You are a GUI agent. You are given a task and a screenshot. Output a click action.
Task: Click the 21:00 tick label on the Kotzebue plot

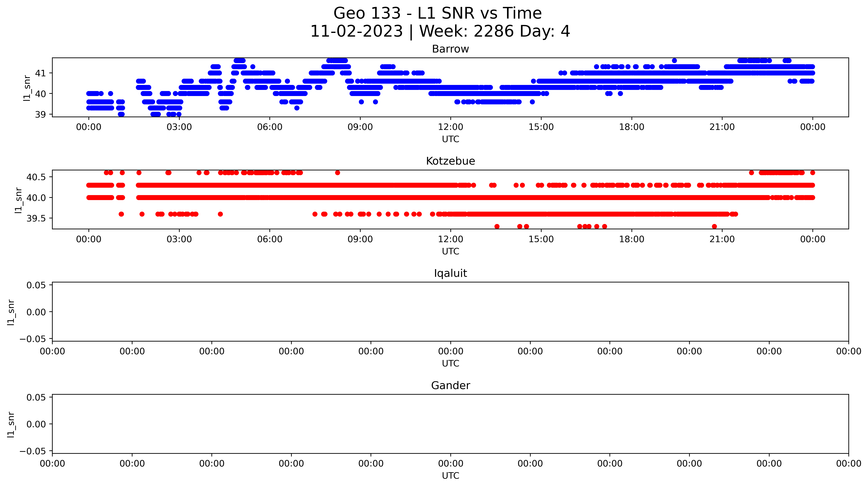tap(722, 240)
